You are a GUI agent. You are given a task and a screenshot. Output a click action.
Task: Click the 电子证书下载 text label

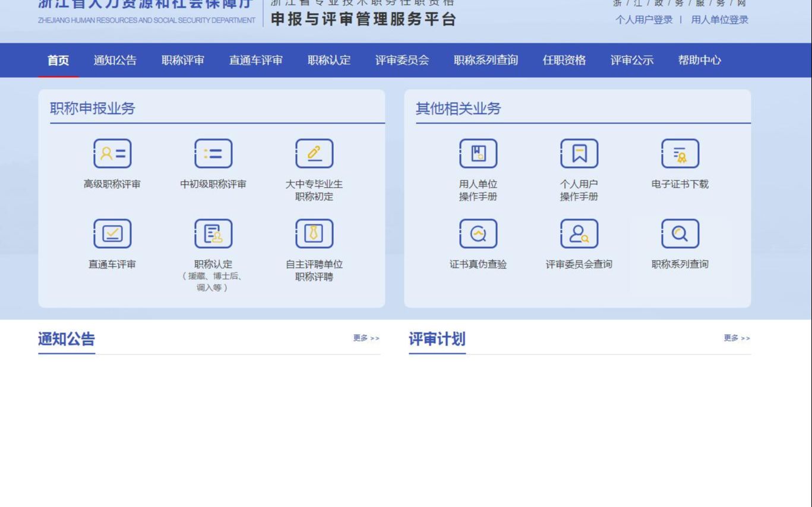pyautogui.click(x=680, y=184)
